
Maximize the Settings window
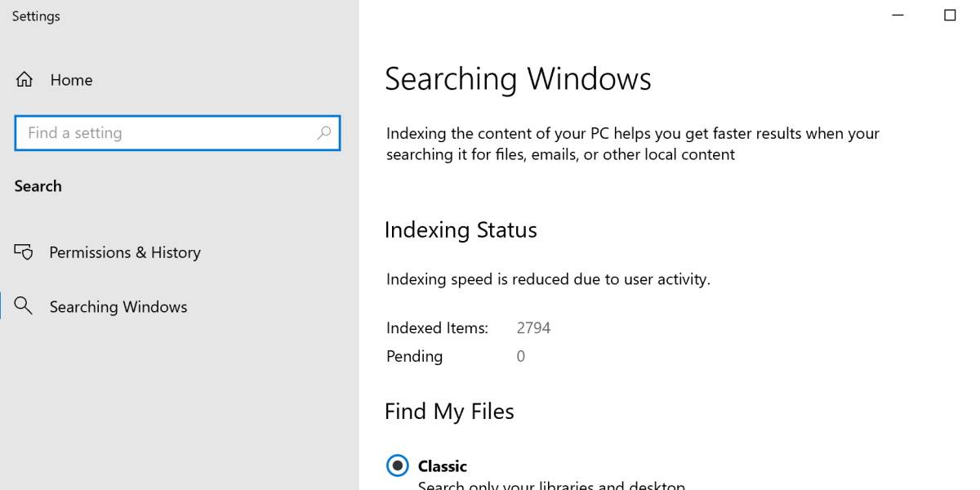pyautogui.click(x=950, y=16)
